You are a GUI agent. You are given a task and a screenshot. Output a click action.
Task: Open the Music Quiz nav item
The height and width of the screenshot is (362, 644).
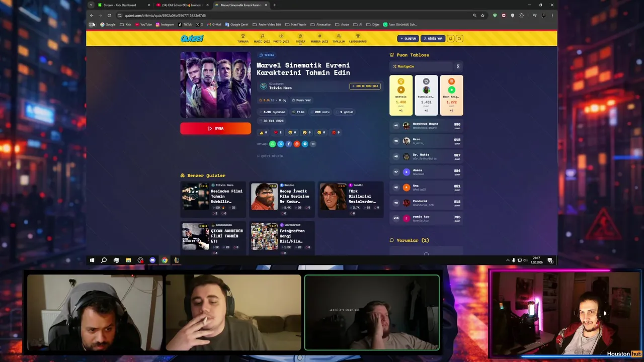click(262, 39)
